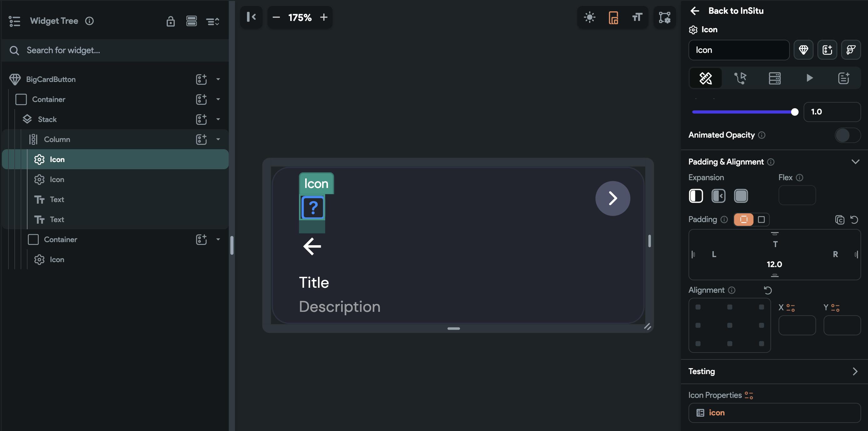Select center alignment grid dot
Image resolution: width=868 pixels, height=431 pixels.
click(x=729, y=325)
